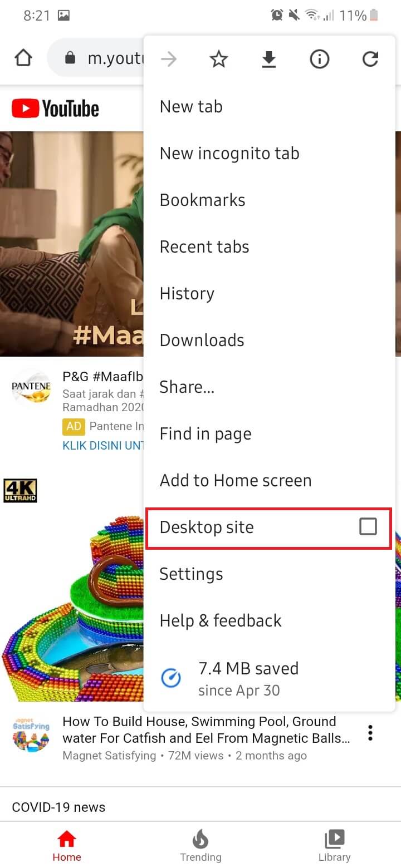Download the page using the download icon
This screenshot has height=868, width=401.
(269, 59)
